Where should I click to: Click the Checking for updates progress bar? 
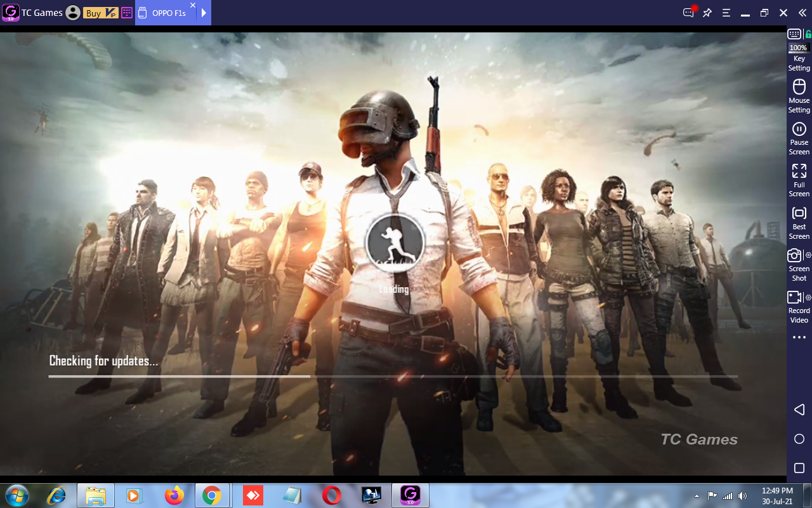pyautogui.click(x=393, y=377)
